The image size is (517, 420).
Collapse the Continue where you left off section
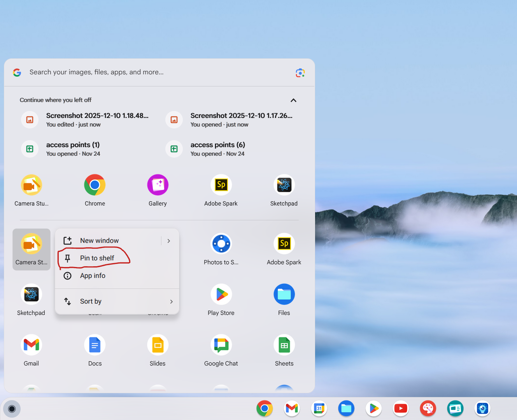[x=293, y=100]
